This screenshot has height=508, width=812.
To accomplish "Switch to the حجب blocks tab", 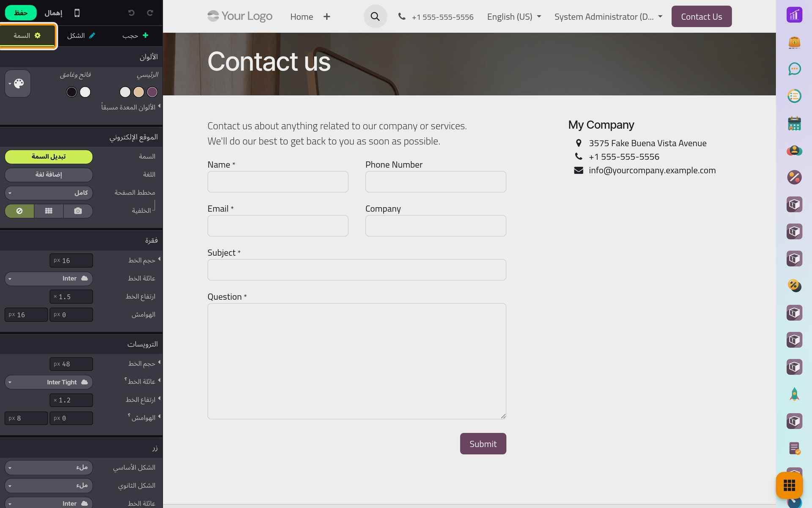I will click(x=135, y=36).
